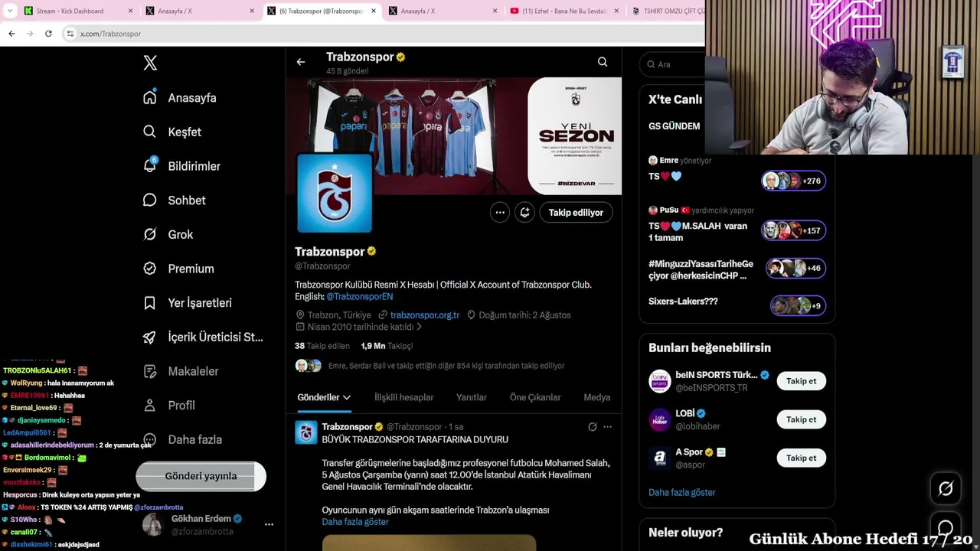Screen dimensions: 980x551
Task: Open Profil from the sidebar
Action: point(150,406)
